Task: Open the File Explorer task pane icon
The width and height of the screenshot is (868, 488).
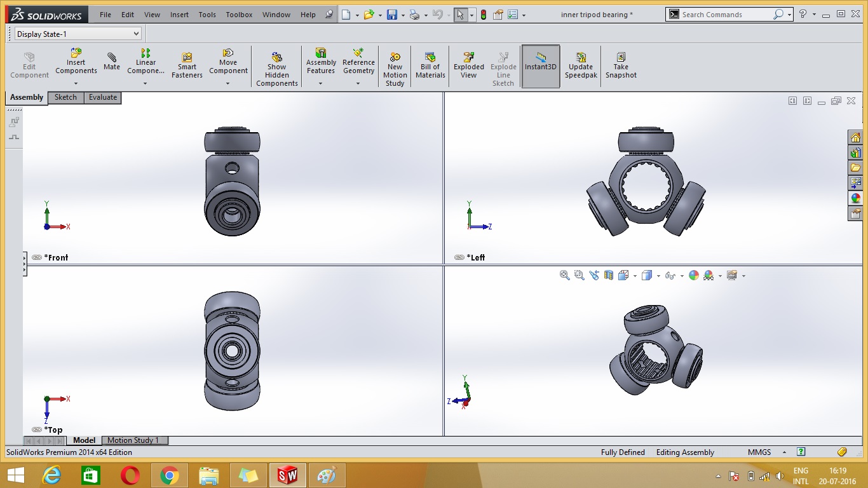Action: click(x=855, y=168)
